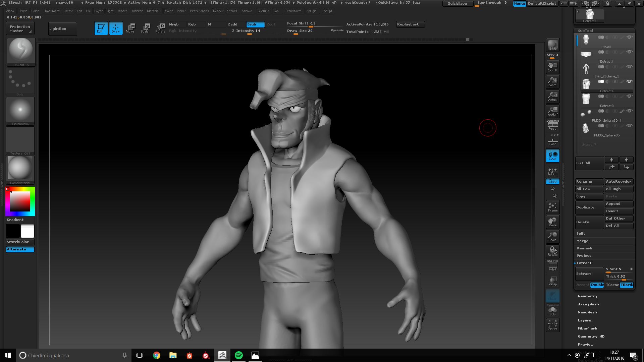Expand the NanoMesh sub-palette
Image resolution: width=644 pixels, height=362 pixels.
point(587,312)
